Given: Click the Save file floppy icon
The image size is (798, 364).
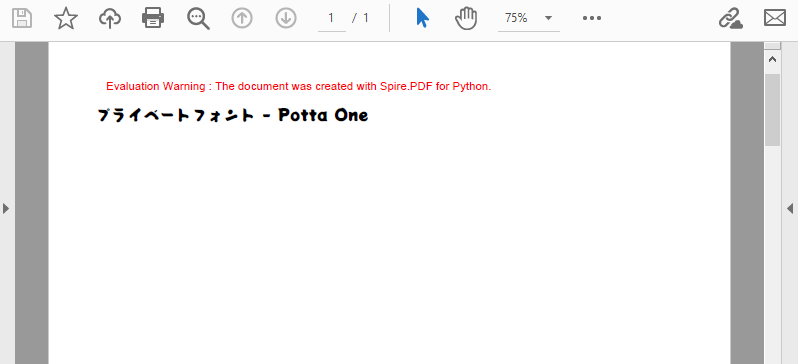Looking at the screenshot, I should click(22, 18).
